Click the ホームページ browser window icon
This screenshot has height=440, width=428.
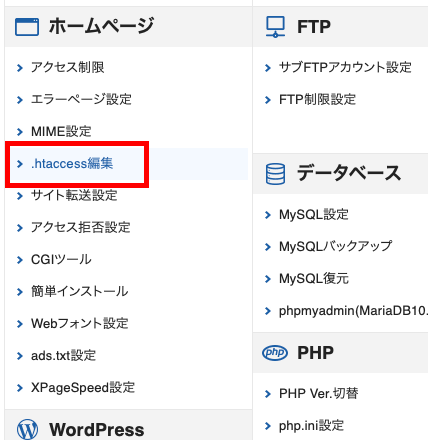click(27, 27)
